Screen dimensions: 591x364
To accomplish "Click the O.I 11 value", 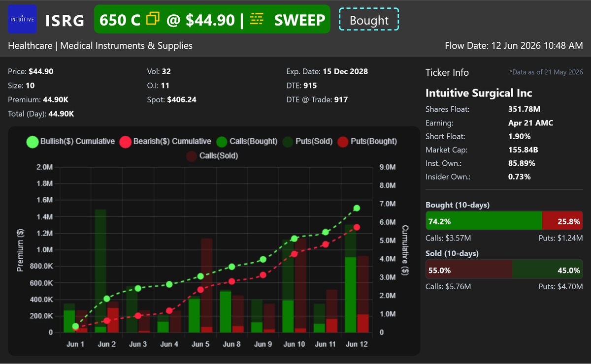I will point(165,86).
